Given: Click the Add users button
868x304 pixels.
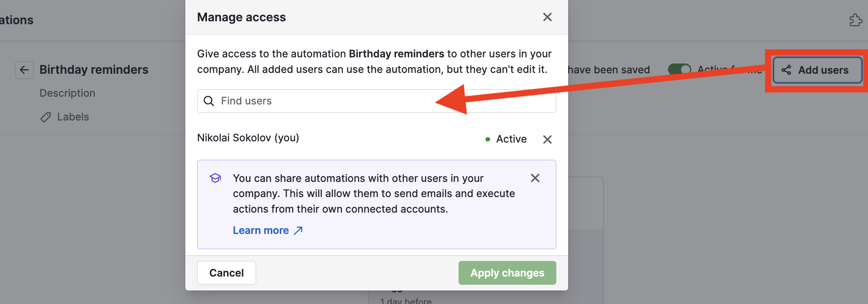Looking at the screenshot, I should tap(818, 70).
